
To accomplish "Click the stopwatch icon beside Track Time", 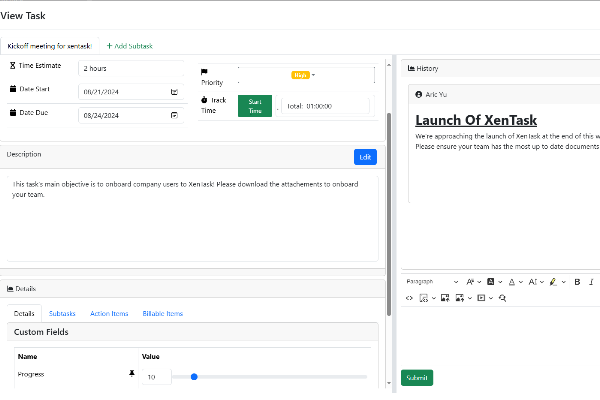I will pyautogui.click(x=204, y=100).
